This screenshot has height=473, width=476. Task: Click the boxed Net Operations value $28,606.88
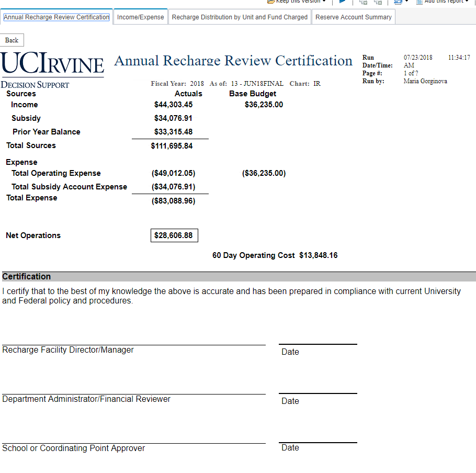(x=174, y=235)
